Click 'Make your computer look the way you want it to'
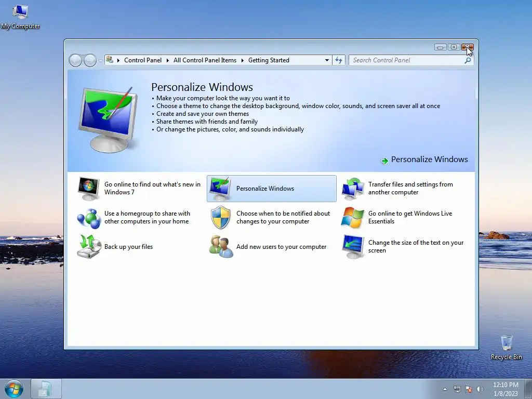Viewport: 532px width, 399px height. (223, 98)
